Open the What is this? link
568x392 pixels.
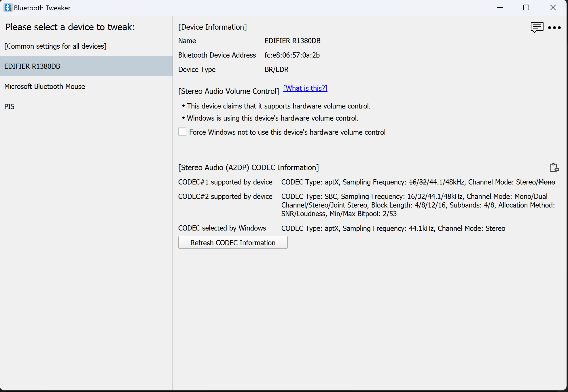coord(305,88)
